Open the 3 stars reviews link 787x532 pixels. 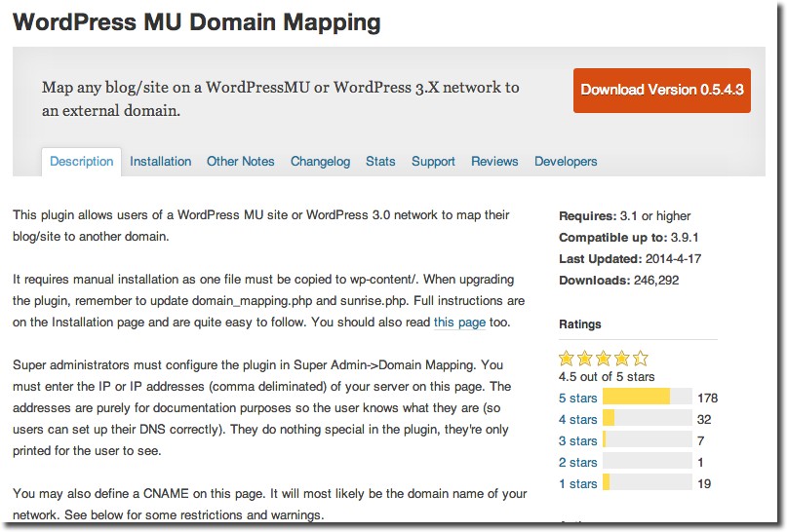click(577, 441)
